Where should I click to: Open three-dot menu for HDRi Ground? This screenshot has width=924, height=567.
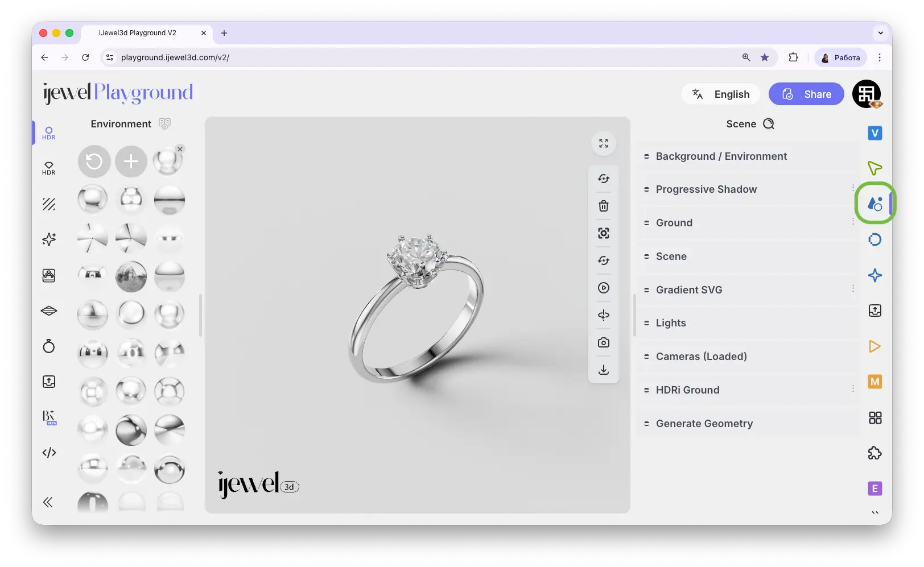(853, 388)
